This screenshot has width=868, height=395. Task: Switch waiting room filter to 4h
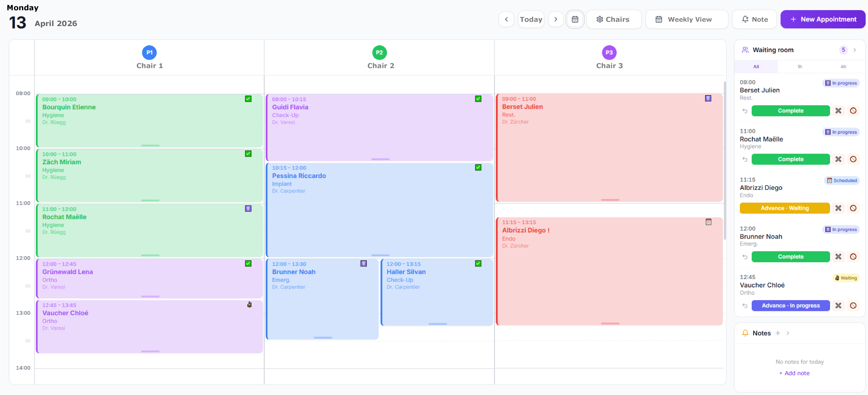[x=843, y=66]
